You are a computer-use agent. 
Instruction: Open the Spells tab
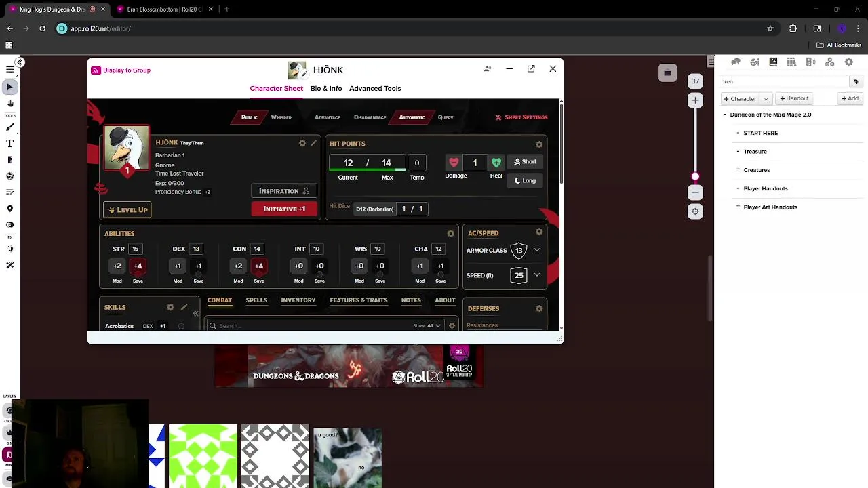(256, 300)
